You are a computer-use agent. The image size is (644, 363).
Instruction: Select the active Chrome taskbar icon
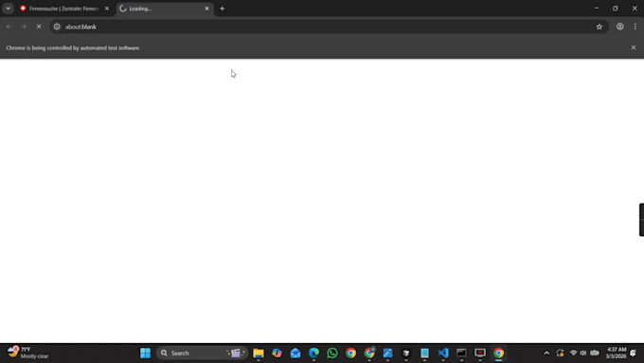click(498, 354)
